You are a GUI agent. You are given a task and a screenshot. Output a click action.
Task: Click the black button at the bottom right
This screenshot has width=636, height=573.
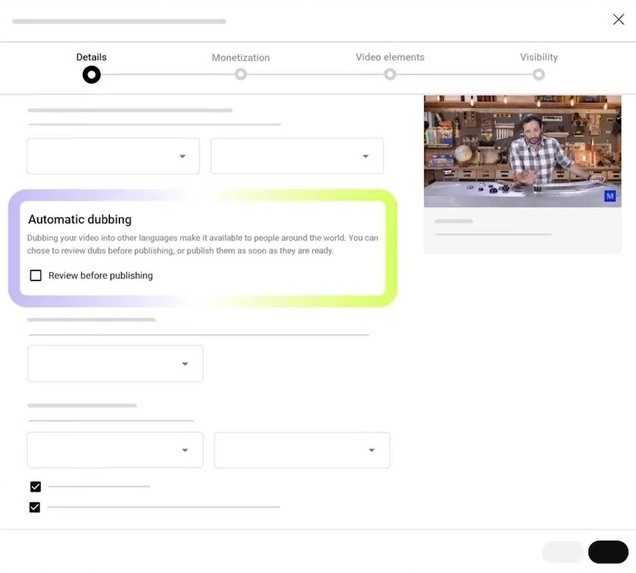[x=608, y=552]
